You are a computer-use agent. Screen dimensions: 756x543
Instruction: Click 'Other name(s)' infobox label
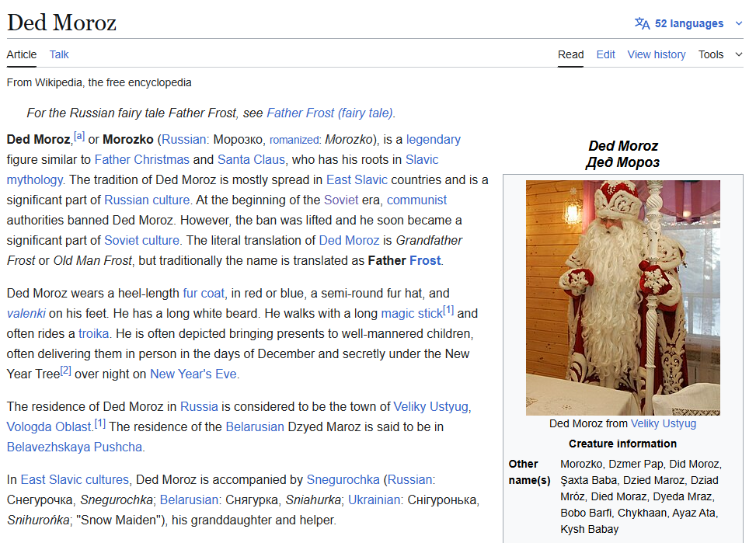(x=529, y=472)
